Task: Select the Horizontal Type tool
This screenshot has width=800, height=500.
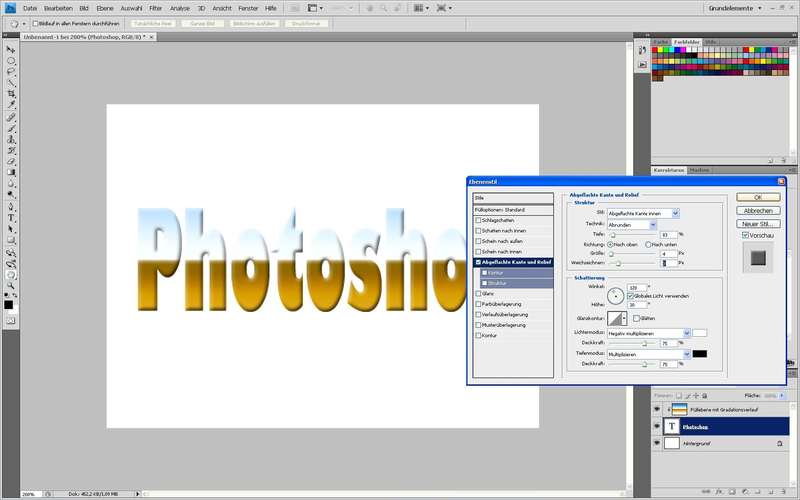Action: tap(11, 217)
